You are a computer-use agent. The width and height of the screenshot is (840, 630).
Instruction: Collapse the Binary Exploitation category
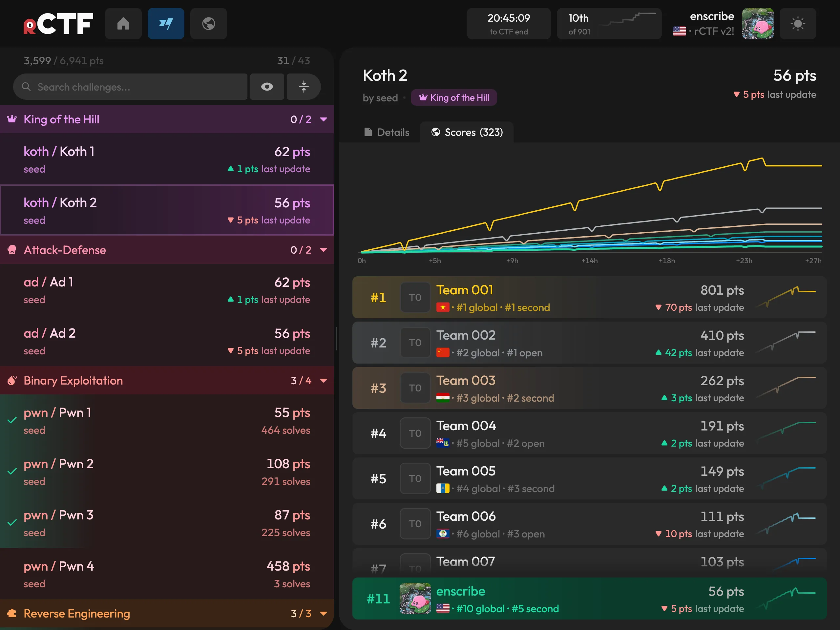[x=324, y=381]
